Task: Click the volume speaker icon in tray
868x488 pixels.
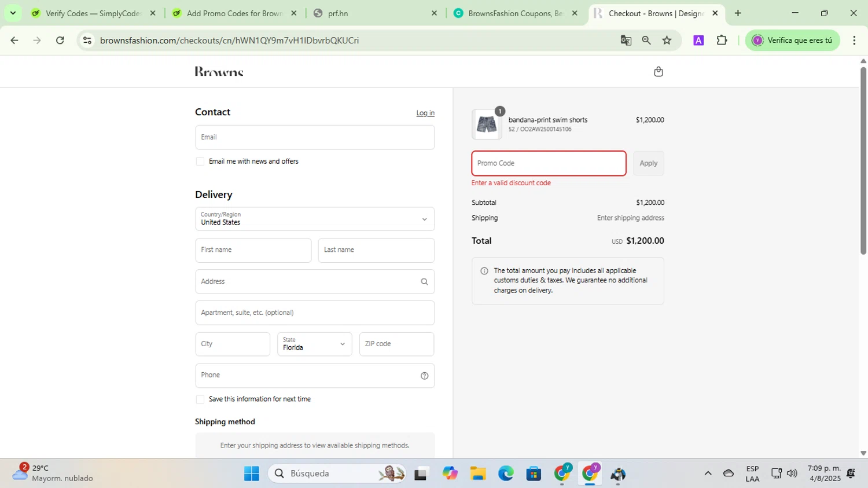Action: tap(792, 474)
